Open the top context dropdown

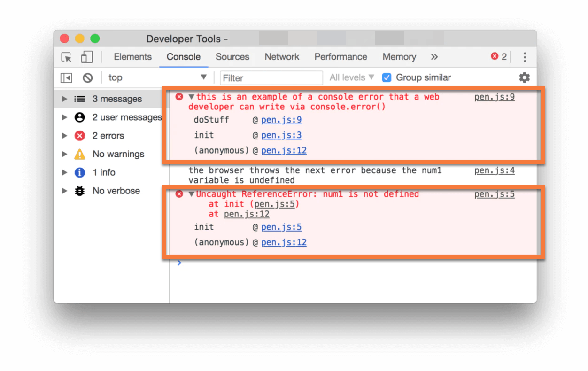[x=157, y=77]
